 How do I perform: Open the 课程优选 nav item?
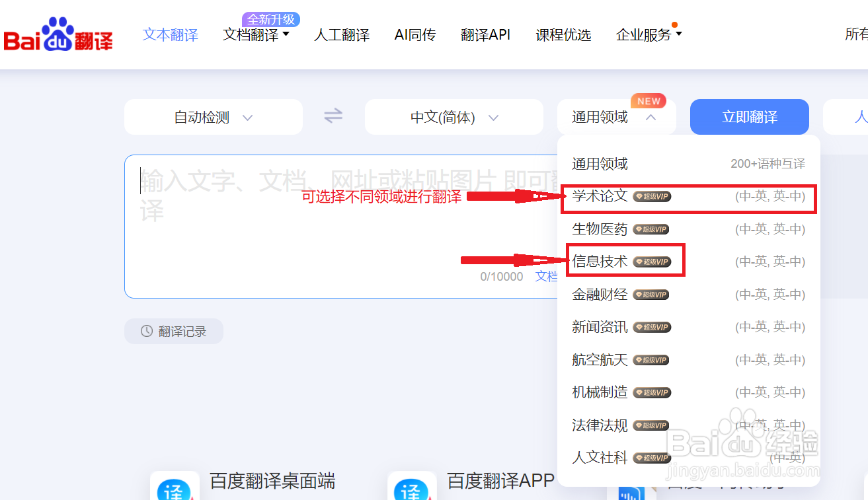(563, 35)
